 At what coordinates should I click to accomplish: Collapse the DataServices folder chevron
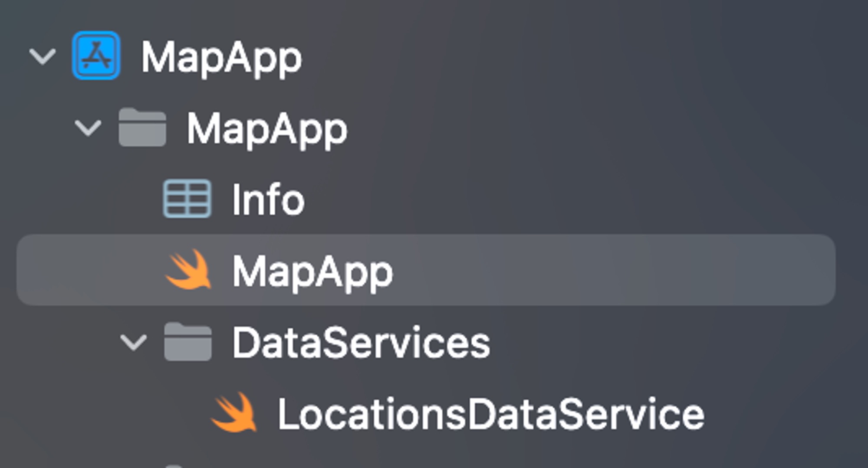pyautogui.click(x=133, y=343)
